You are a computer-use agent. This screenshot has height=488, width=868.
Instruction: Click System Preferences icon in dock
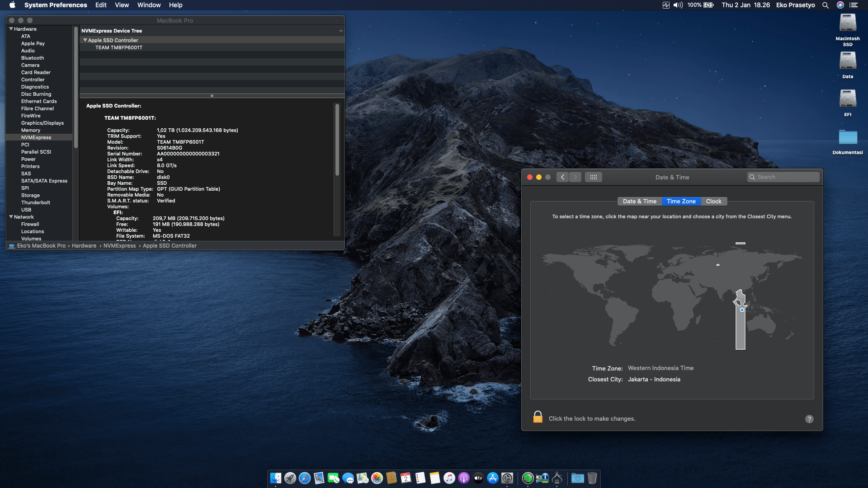pos(507,478)
